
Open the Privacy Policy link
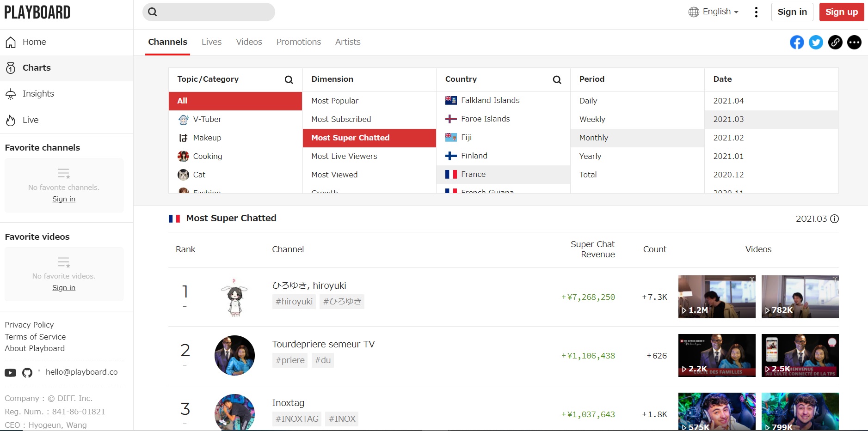29,325
